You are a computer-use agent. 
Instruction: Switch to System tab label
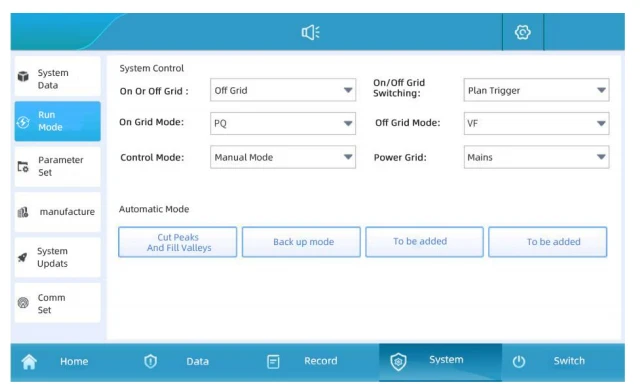coord(446,360)
